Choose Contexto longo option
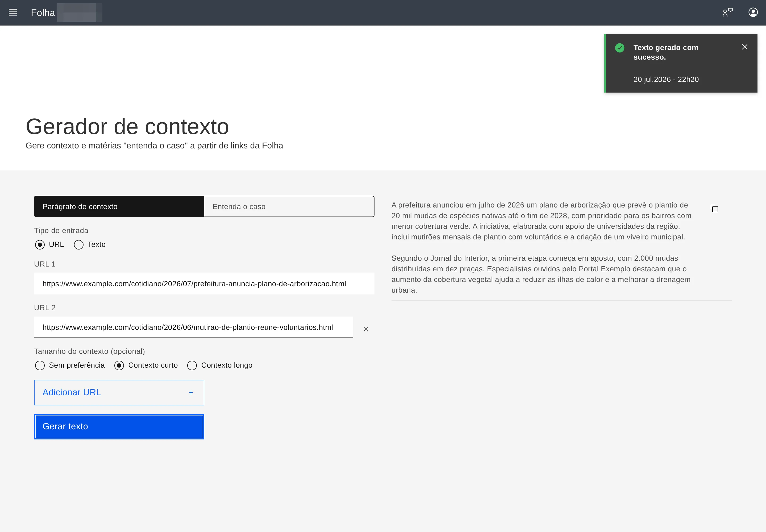The image size is (766, 532). click(x=192, y=365)
